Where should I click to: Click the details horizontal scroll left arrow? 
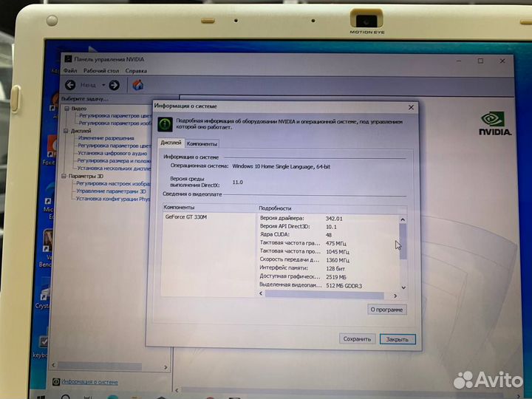point(261,293)
